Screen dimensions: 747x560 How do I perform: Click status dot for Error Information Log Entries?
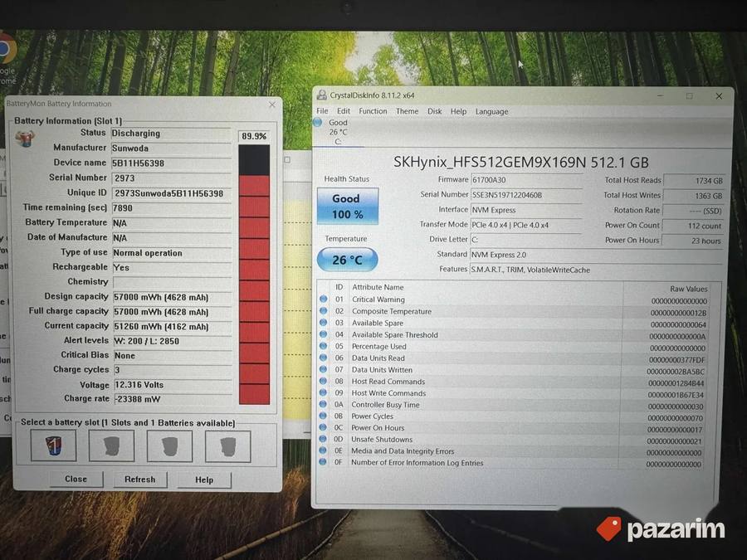(x=323, y=462)
